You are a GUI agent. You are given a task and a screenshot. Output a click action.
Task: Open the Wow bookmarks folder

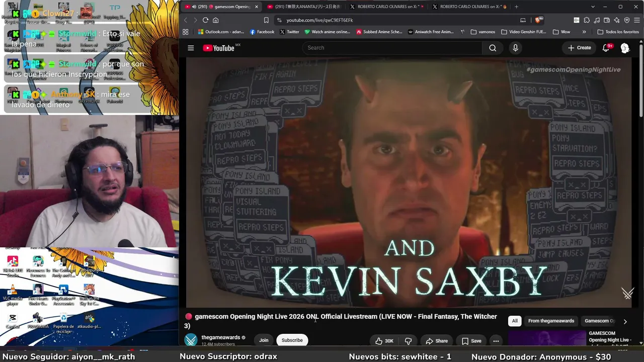pyautogui.click(x=561, y=32)
